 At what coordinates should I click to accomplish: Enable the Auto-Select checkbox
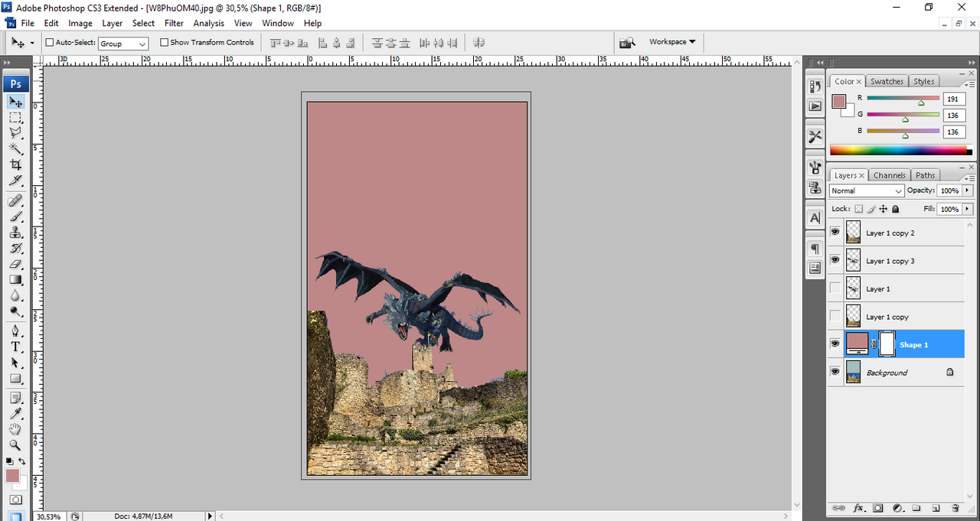[50, 43]
